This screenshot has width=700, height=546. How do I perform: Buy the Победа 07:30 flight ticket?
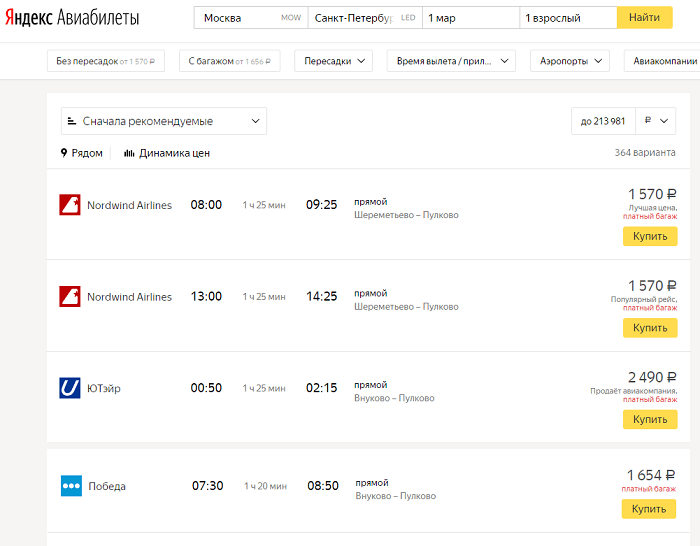(649, 509)
